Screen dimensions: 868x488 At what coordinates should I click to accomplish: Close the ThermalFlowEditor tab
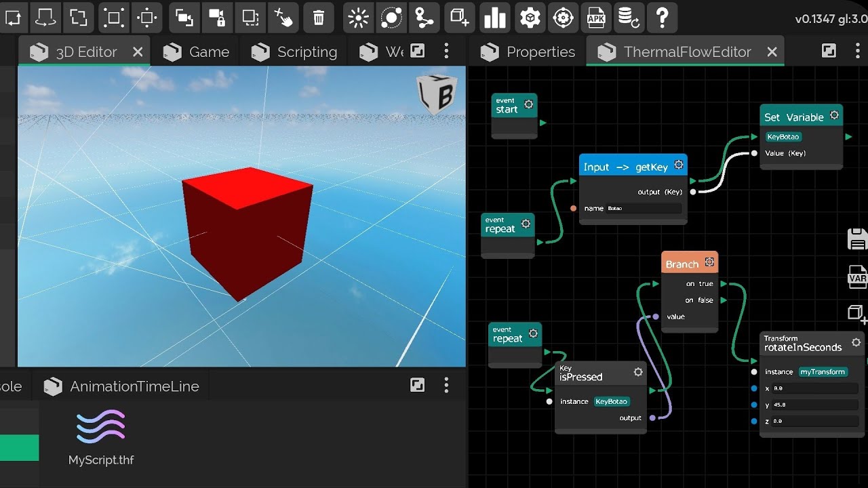point(772,52)
